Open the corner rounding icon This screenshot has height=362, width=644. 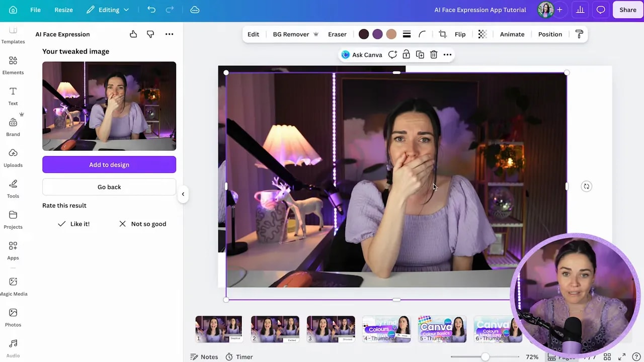422,34
